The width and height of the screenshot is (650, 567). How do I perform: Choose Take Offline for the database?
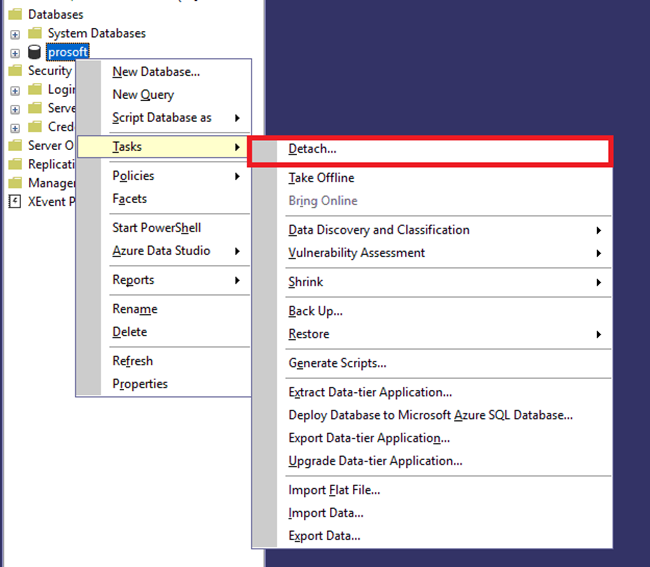click(x=321, y=178)
